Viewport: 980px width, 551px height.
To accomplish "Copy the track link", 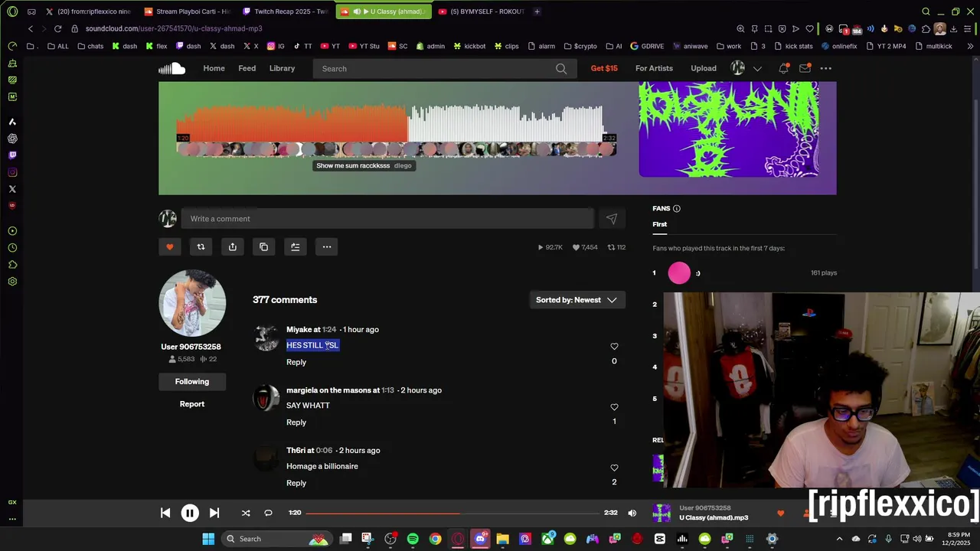I will [264, 246].
